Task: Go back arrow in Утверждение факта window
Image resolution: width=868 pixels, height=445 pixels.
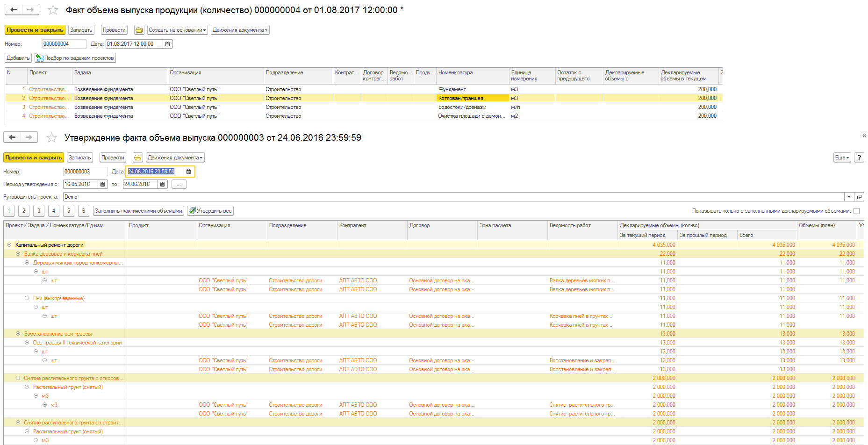Action: [x=12, y=137]
